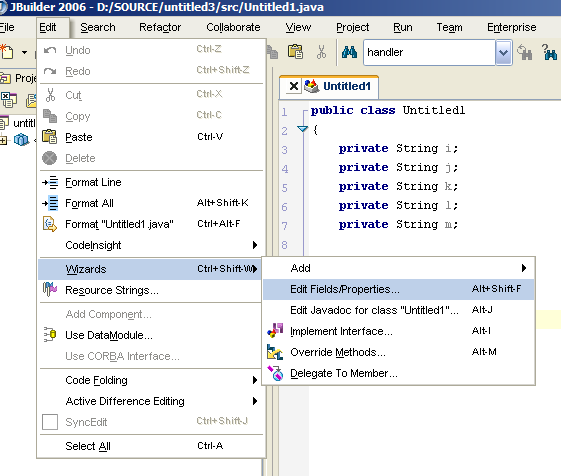Choose Implement Interface...
561x476 pixels.
click(399, 331)
